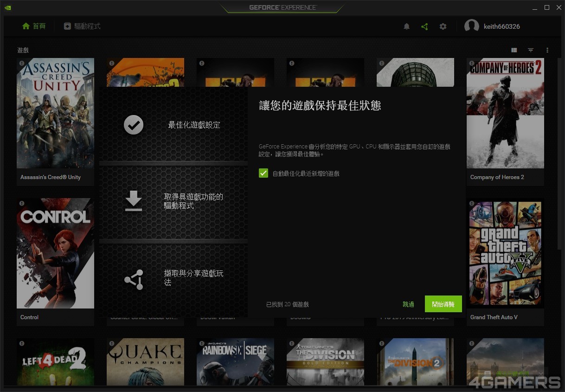Click the keith660326 account name
The image size is (565, 392).
coord(502,26)
